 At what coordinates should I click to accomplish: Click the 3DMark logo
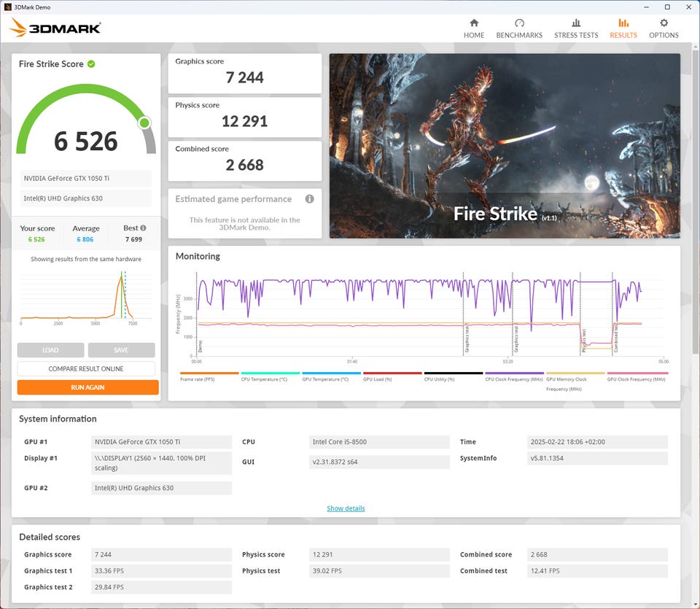tap(55, 28)
